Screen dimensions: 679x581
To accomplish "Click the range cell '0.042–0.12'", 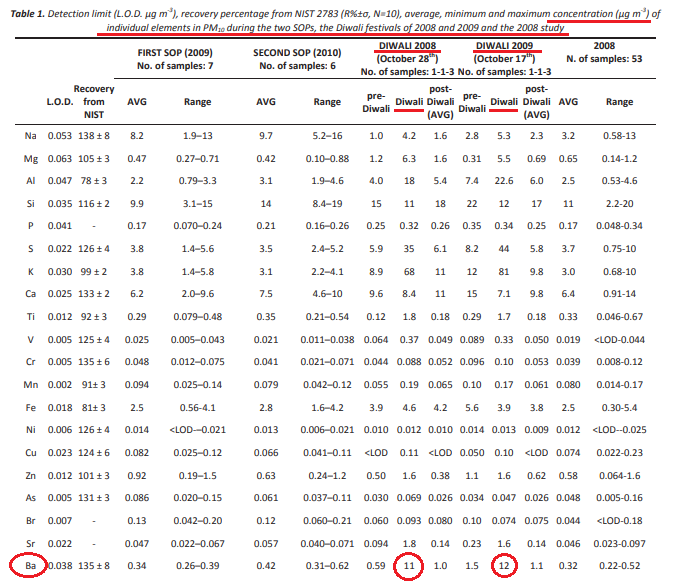I will pyautogui.click(x=327, y=385).
